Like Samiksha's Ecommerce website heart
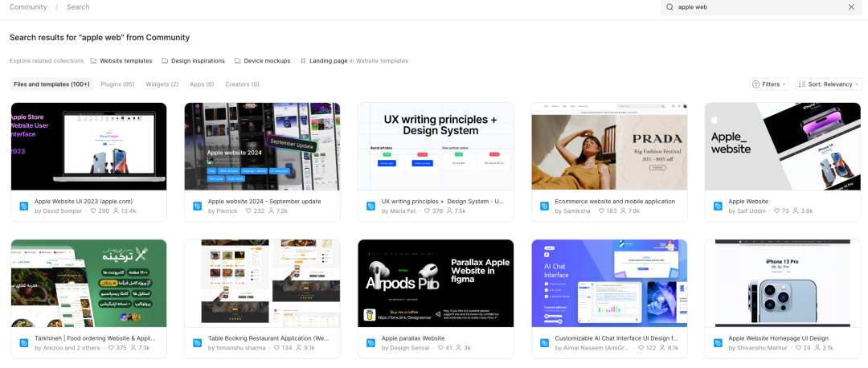Viewport: 868px width, 368px height. click(602, 211)
